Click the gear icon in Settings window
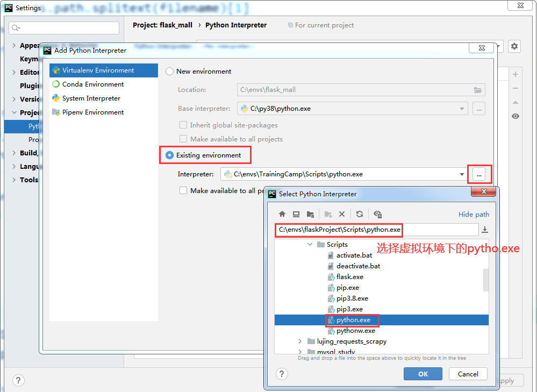537x392 pixels. (x=514, y=46)
